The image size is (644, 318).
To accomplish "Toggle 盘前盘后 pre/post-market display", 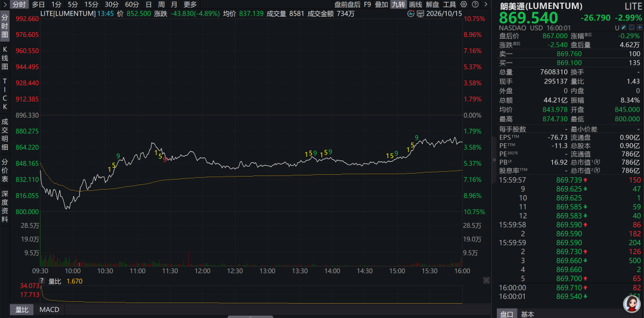I will (x=347, y=5).
